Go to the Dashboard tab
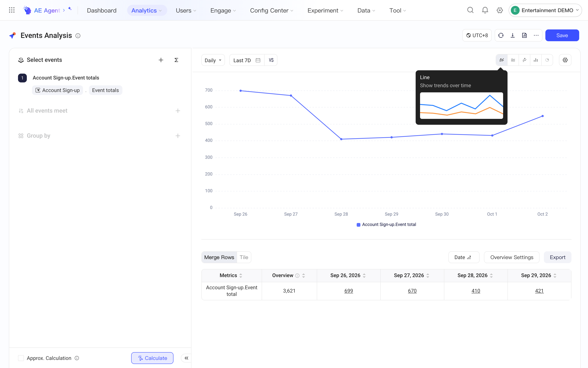 click(x=102, y=10)
